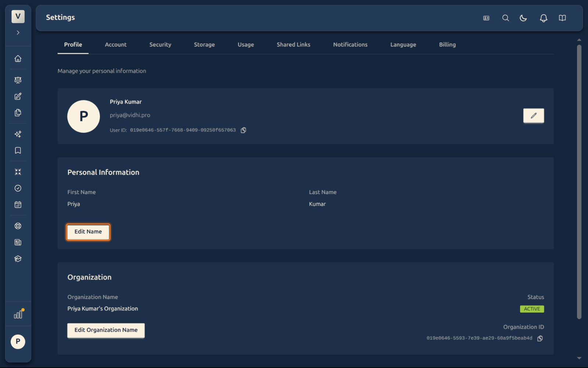
Task: Copy the Organization ID with clipboard icon
Action: pyautogui.click(x=540, y=338)
